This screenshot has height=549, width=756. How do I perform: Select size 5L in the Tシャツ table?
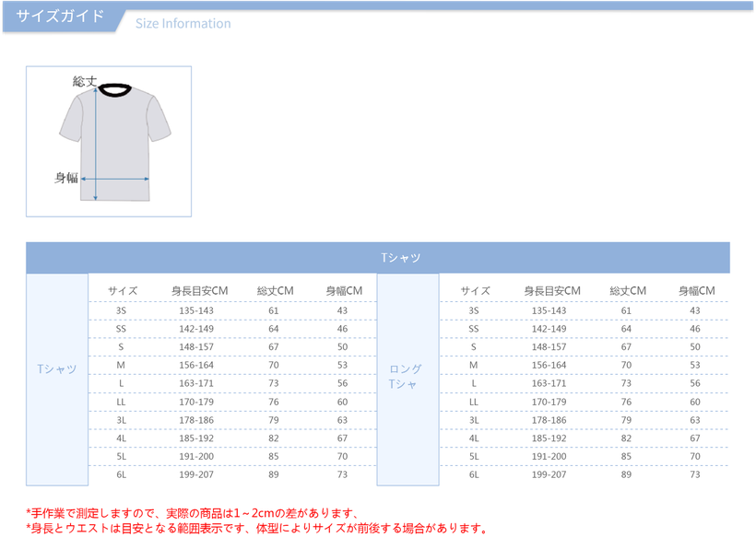click(x=121, y=456)
